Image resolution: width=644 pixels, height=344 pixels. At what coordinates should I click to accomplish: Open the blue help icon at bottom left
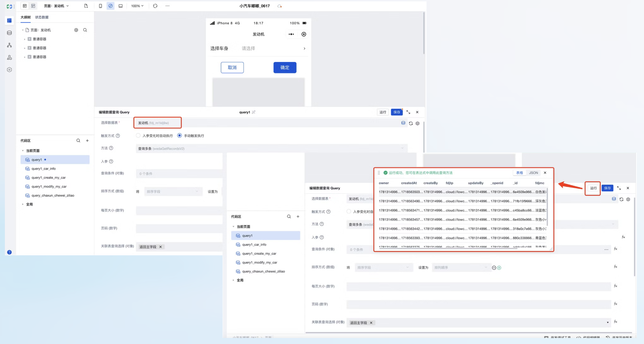pyautogui.click(x=9, y=252)
